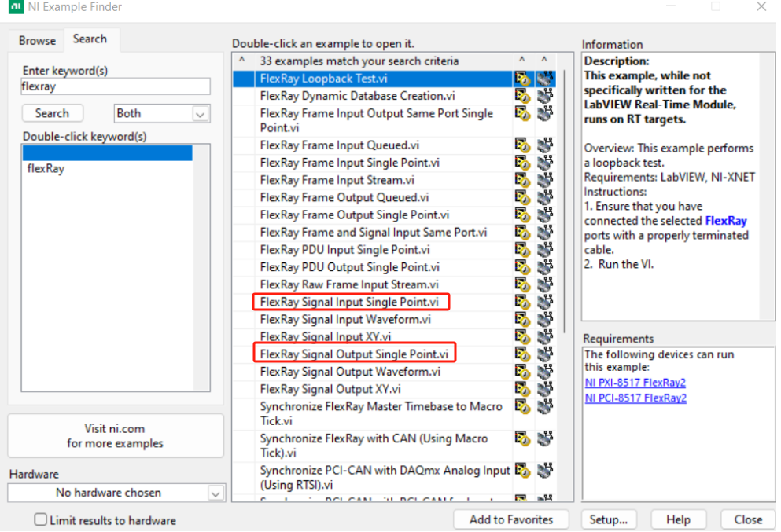This screenshot has width=781, height=532.
Task: Open the Setup... dialog
Action: pyautogui.click(x=608, y=519)
